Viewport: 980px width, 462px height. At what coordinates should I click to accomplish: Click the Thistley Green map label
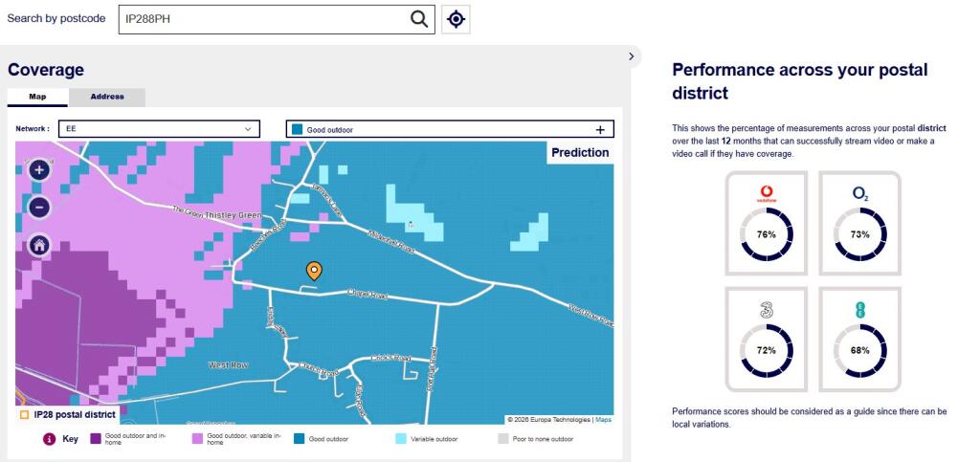tap(234, 215)
